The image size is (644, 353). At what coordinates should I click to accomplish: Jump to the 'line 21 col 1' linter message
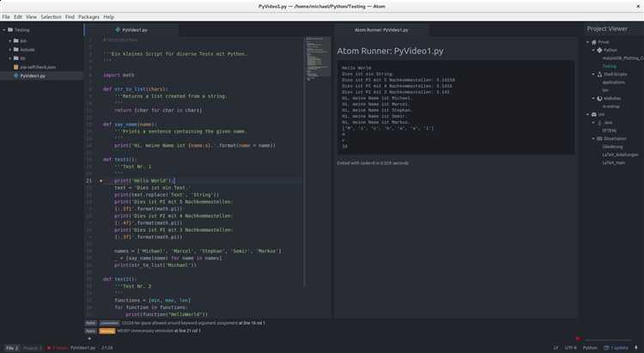(187, 331)
